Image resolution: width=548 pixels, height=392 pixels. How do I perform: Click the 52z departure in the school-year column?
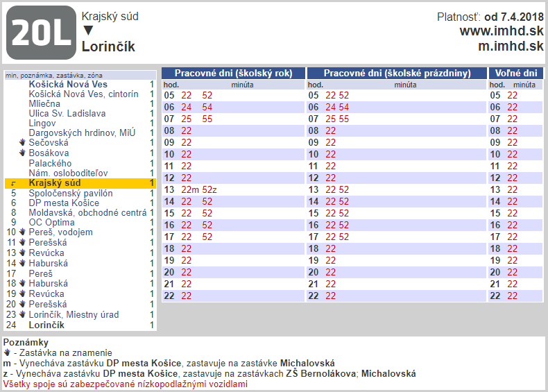[x=209, y=189]
